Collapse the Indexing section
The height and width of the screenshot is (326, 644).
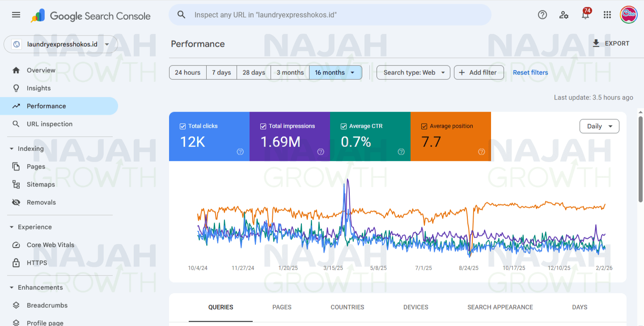[x=12, y=149]
